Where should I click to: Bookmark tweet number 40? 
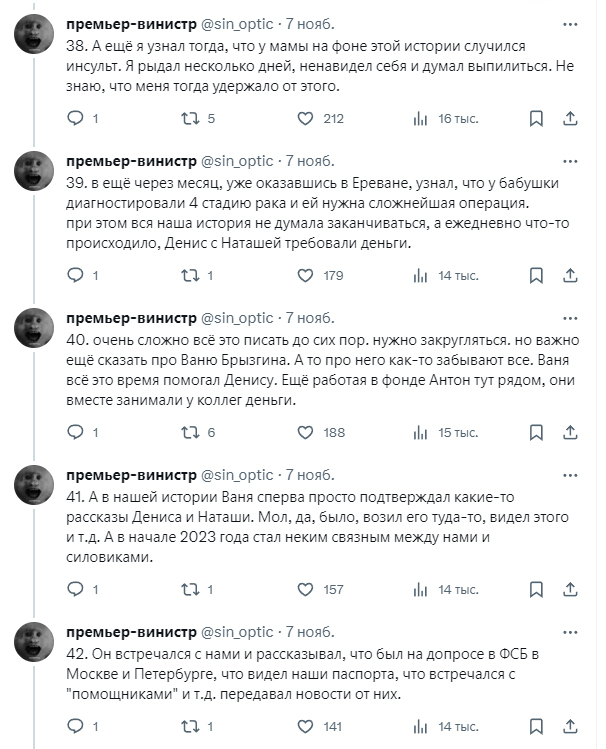click(536, 433)
